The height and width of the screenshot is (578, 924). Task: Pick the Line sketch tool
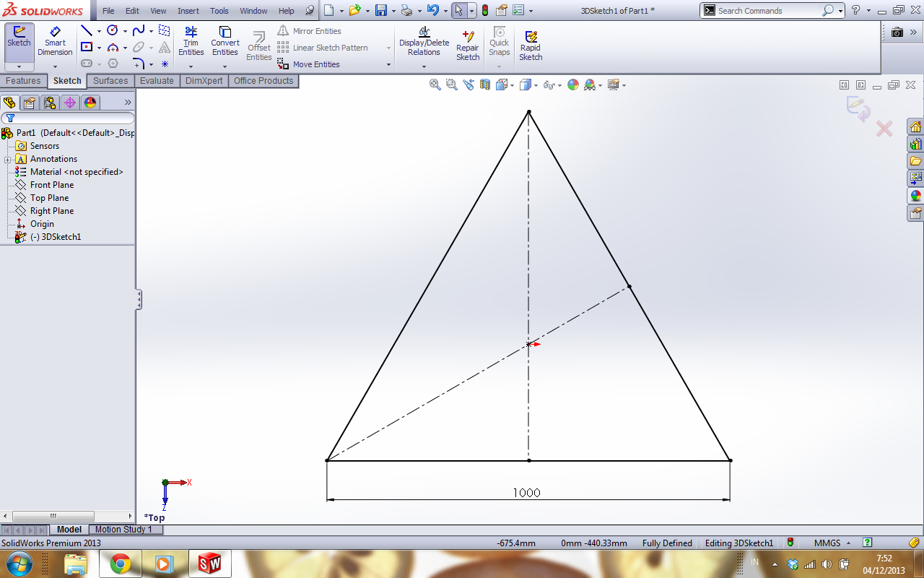[x=87, y=30]
